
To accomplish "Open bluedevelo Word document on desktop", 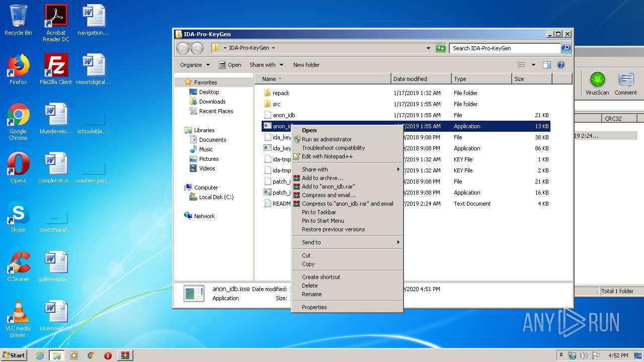I will 56,119.
